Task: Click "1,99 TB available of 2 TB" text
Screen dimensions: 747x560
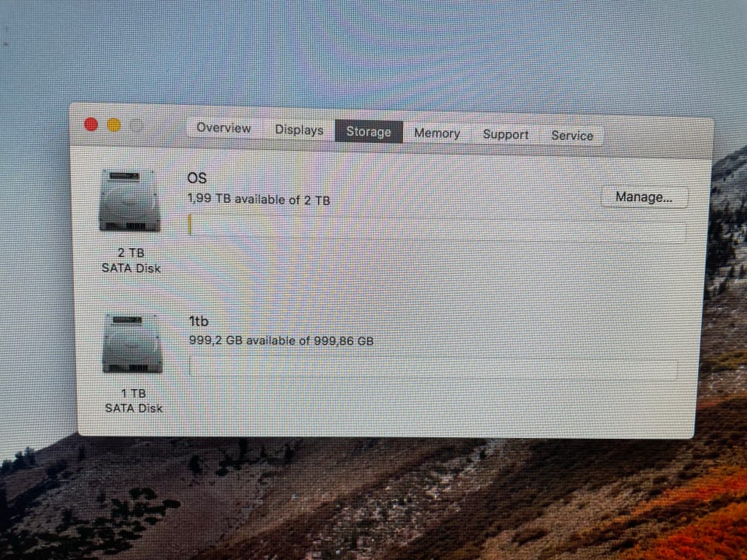Action: click(x=258, y=199)
